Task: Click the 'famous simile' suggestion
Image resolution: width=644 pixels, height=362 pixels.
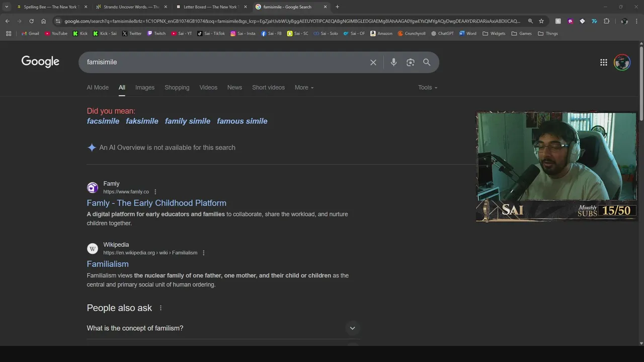Action: click(x=242, y=121)
